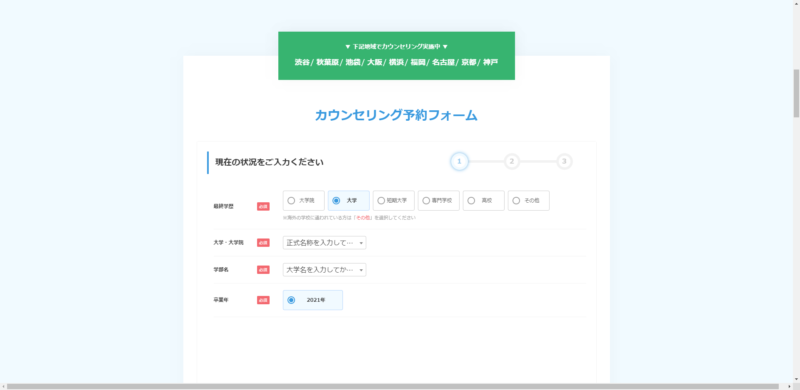Select the 2021年 graduation year option
This screenshot has width=800, height=390.
click(313, 300)
